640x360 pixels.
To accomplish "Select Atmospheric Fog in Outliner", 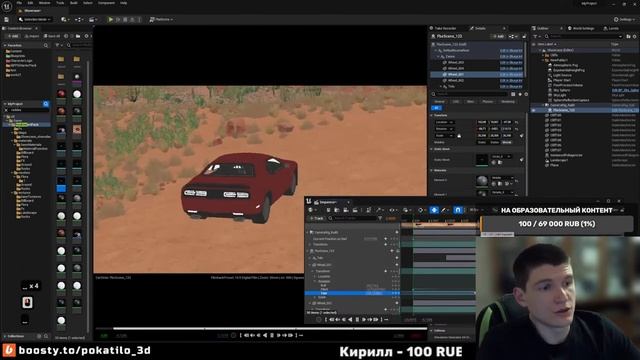I will [x=565, y=65].
